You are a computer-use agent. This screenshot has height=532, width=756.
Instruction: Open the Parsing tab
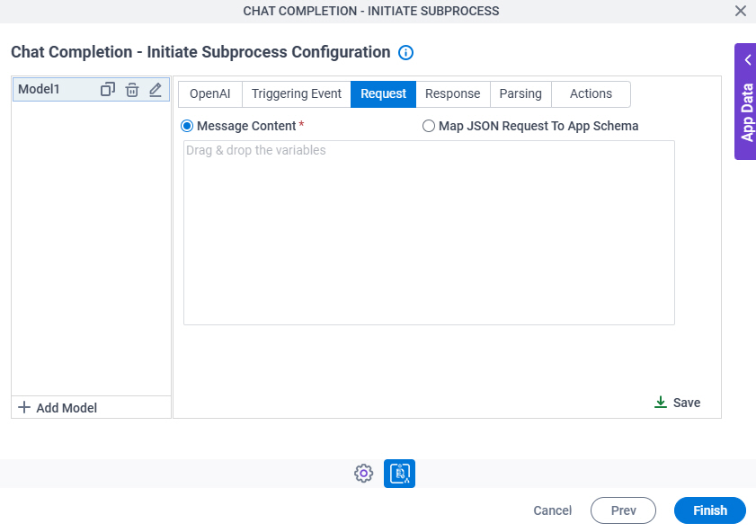click(x=520, y=94)
